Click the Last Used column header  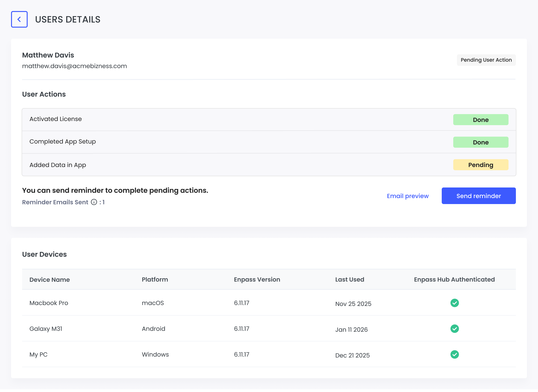point(350,280)
